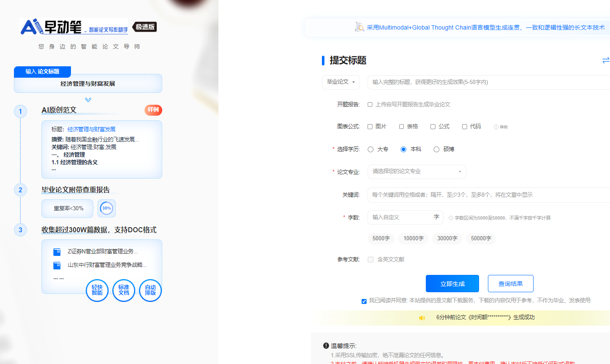610x364 pixels.
Task: Click step number 3 circle
Action: 20,230
